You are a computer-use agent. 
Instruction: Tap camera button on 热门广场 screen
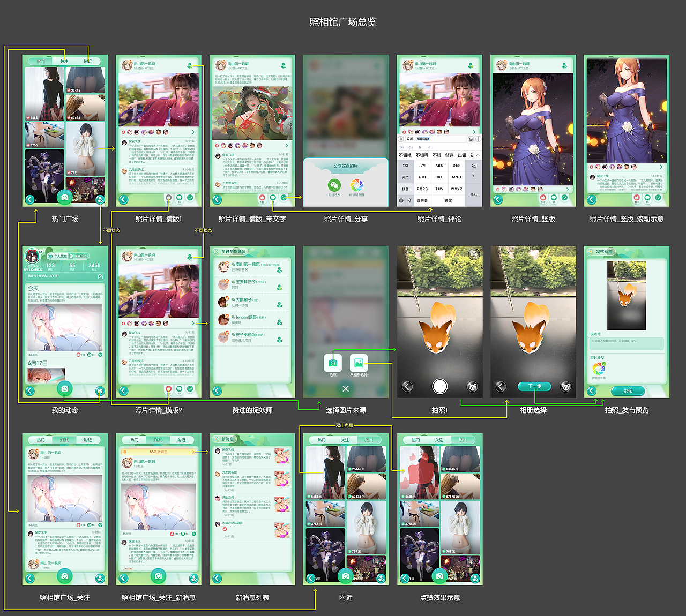(x=65, y=197)
